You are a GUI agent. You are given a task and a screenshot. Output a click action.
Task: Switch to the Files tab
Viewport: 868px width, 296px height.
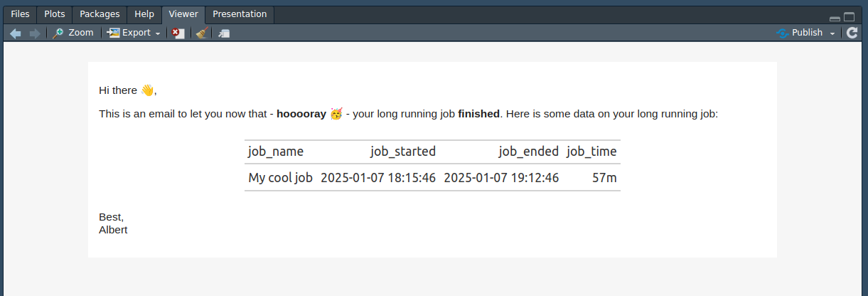point(20,14)
